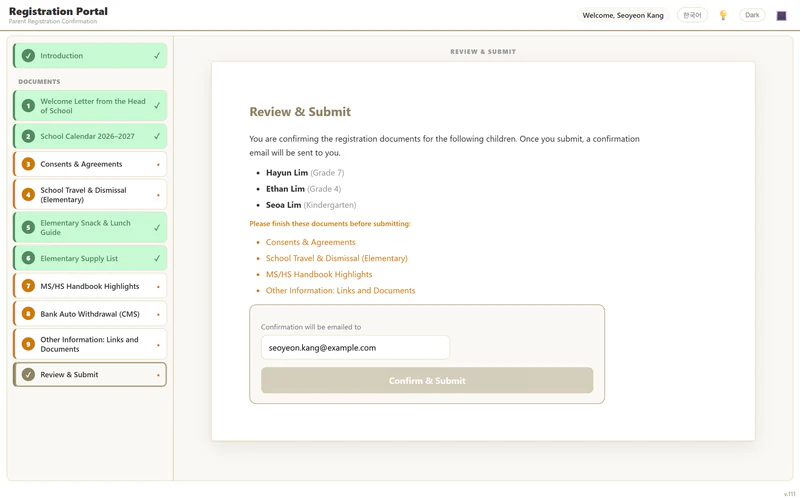Open Consents & Agreements in the sidebar

90,164
